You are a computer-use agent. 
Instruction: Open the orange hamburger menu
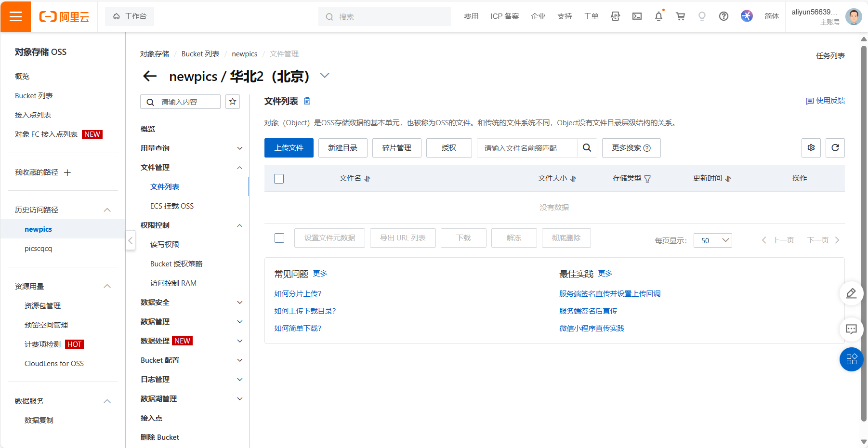tap(15, 16)
